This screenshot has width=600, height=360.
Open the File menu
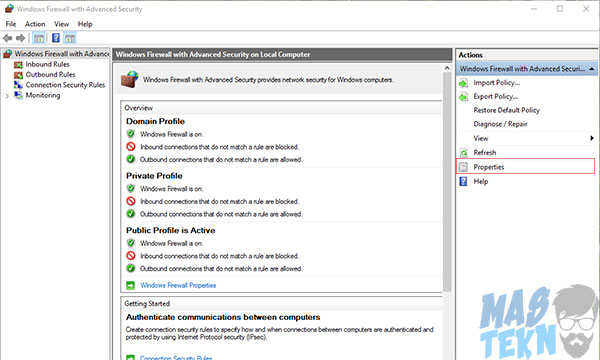click(x=11, y=24)
